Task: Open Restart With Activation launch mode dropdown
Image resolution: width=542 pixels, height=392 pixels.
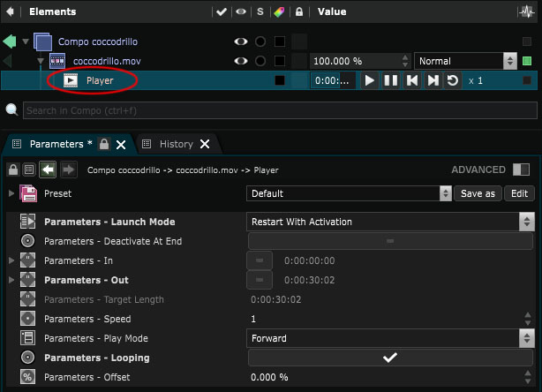Action: coord(390,222)
